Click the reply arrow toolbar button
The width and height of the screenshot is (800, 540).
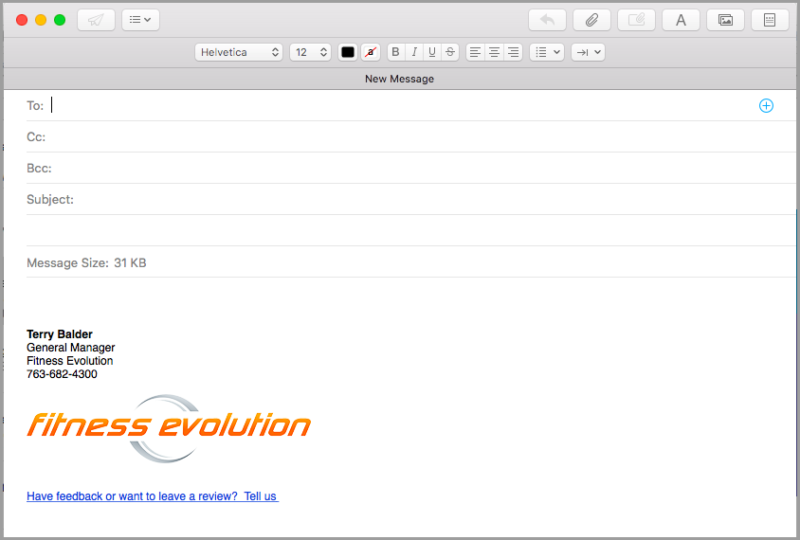pos(547,20)
